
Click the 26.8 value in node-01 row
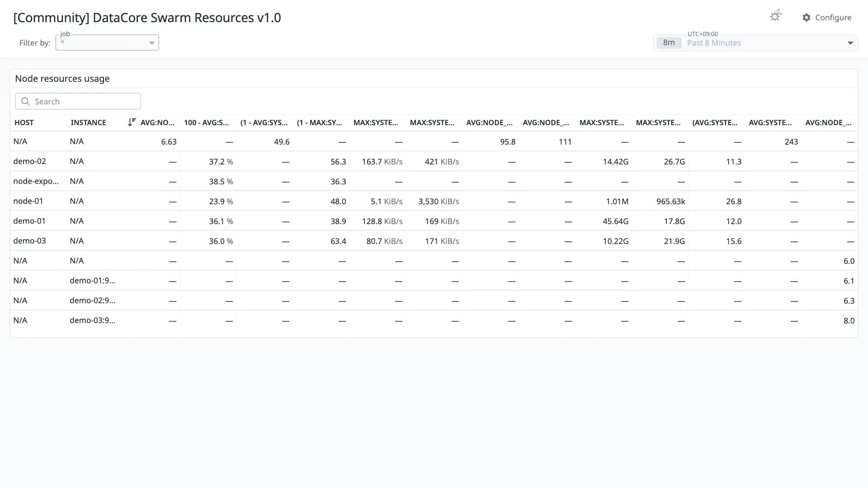734,202
